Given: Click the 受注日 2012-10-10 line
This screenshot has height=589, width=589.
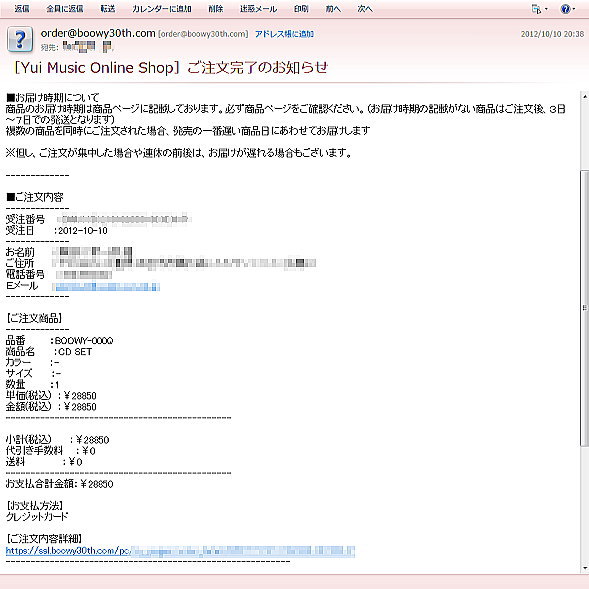Looking at the screenshot, I should [57, 230].
